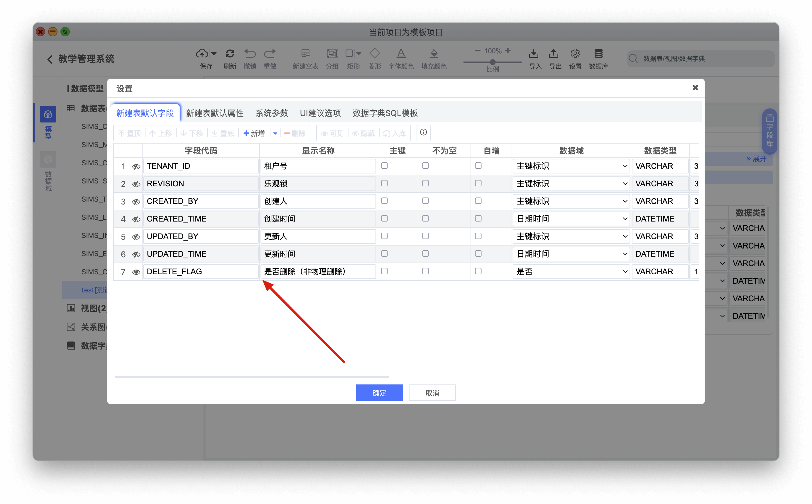Close the 设置 dialog with X

pos(695,88)
